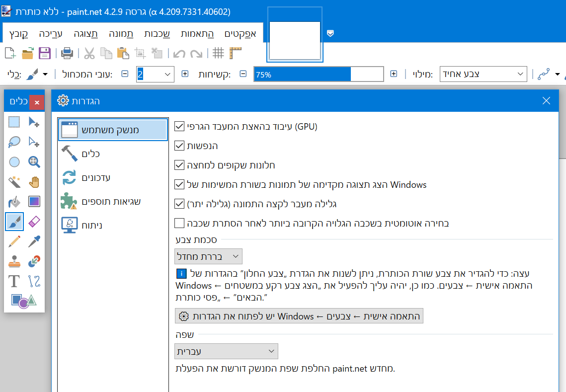This screenshot has height=392, width=566.
Task: Click the Redo arrow icon
Action: [196, 54]
